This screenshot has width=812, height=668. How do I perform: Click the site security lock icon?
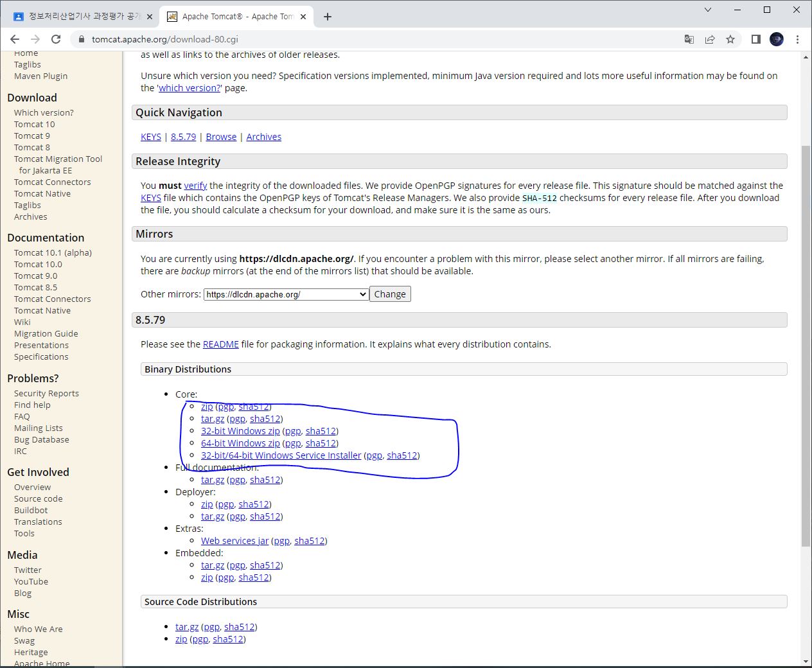pyautogui.click(x=81, y=39)
